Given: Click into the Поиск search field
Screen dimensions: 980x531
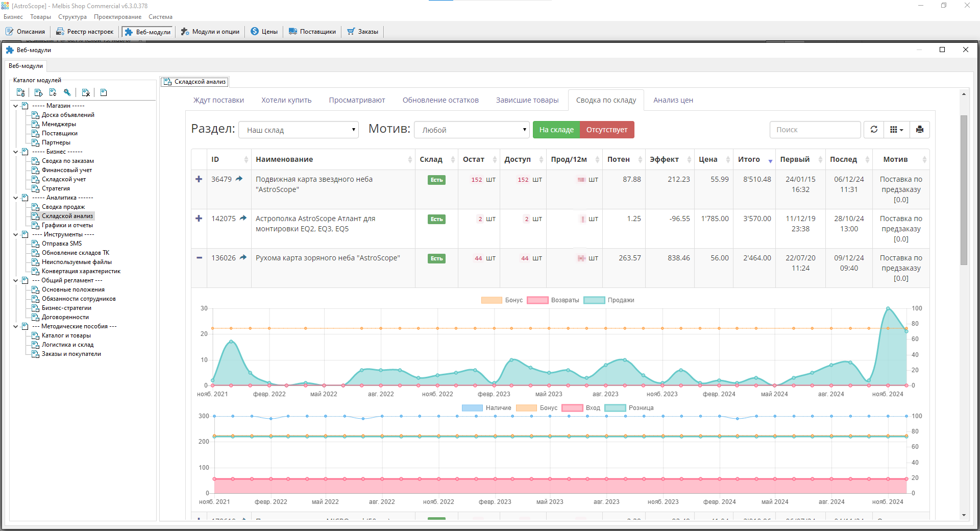Looking at the screenshot, I should pyautogui.click(x=815, y=130).
